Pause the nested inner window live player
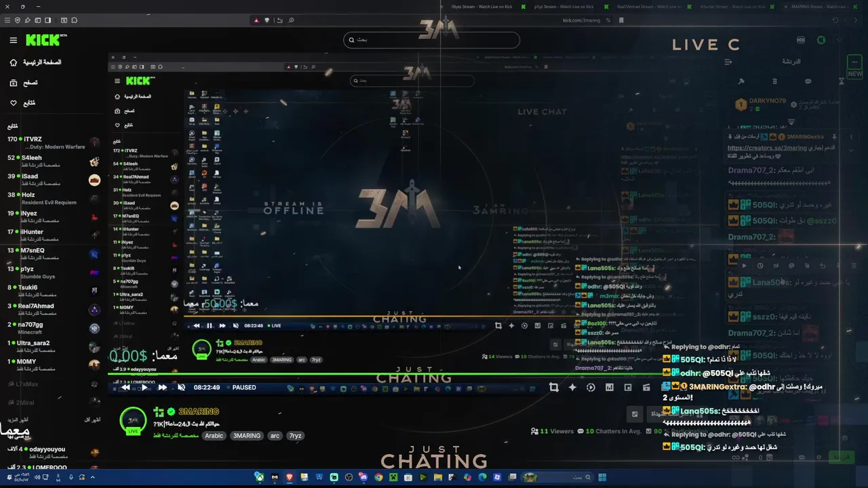The width and height of the screenshot is (868, 488). tap(210, 326)
